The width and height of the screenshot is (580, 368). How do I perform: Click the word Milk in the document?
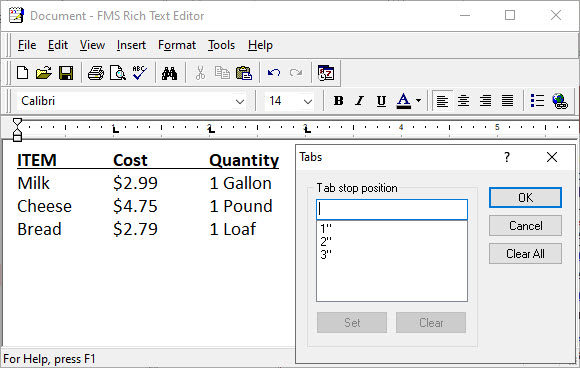tap(33, 183)
